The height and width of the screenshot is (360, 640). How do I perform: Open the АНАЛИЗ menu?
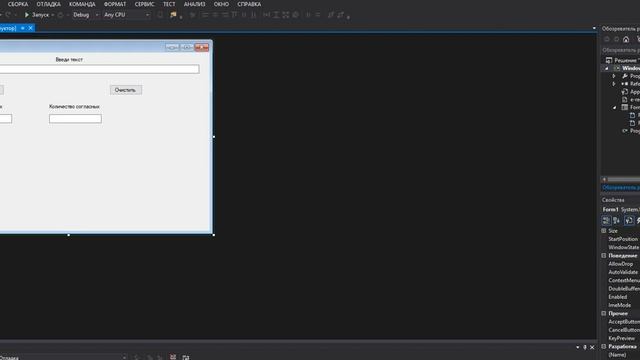(194, 4)
